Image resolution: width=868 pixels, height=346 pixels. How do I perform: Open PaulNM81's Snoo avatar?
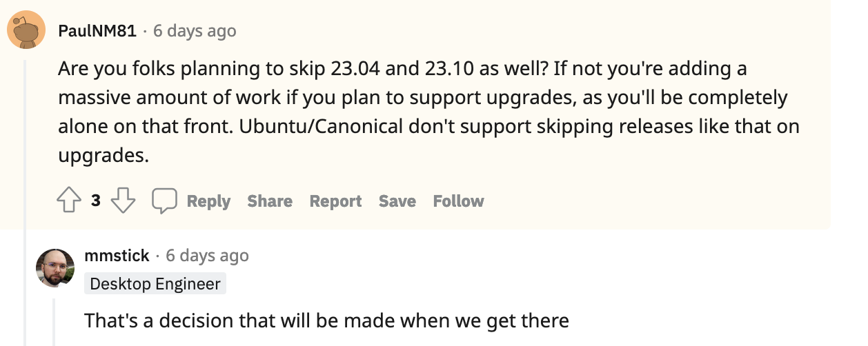click(x=27, y=31)
